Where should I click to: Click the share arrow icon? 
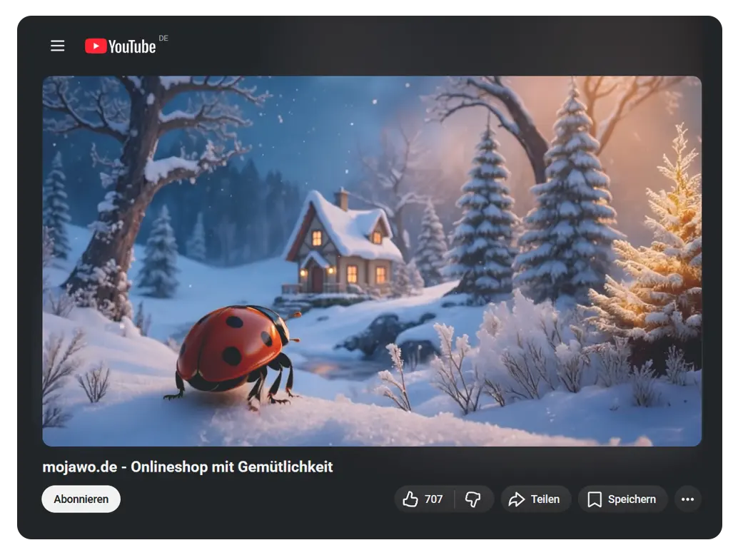(x=516, y=499)
